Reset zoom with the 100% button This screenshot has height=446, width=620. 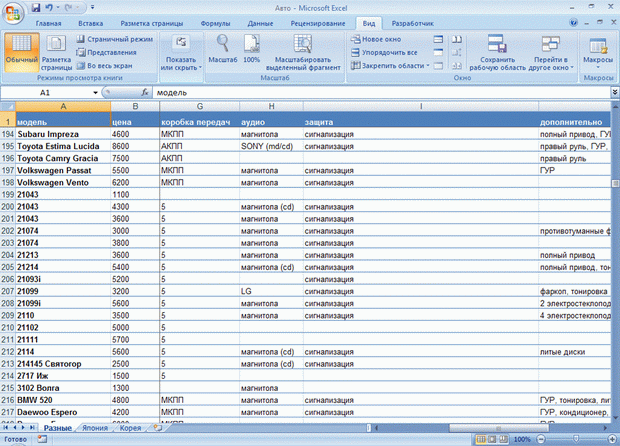251,49
